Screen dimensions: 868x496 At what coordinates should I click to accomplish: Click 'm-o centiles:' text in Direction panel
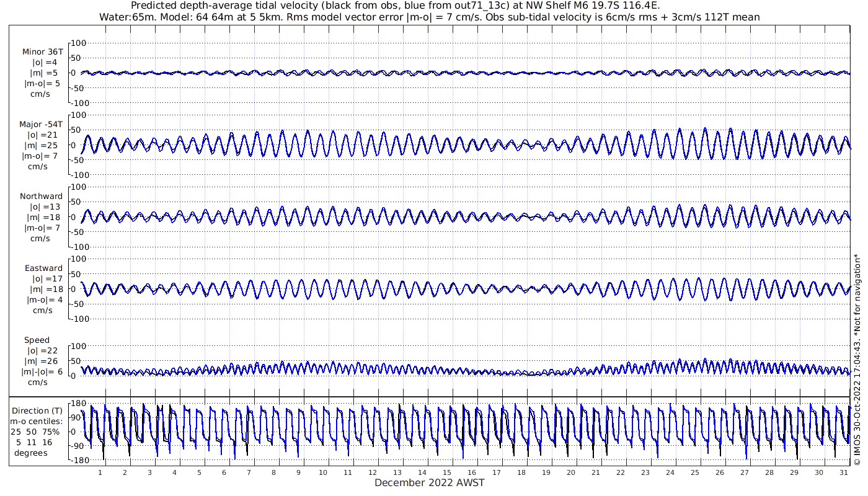37,422
